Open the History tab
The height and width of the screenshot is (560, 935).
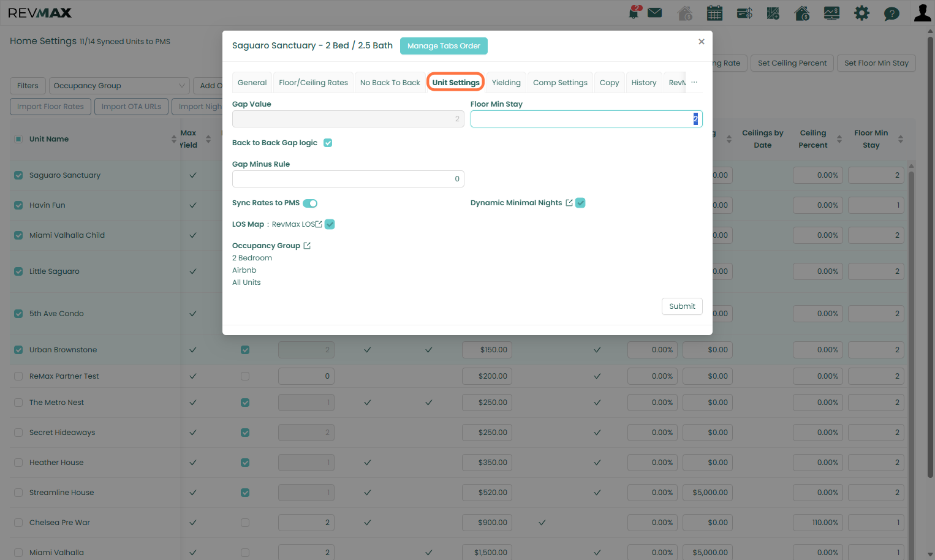point(644,83)
